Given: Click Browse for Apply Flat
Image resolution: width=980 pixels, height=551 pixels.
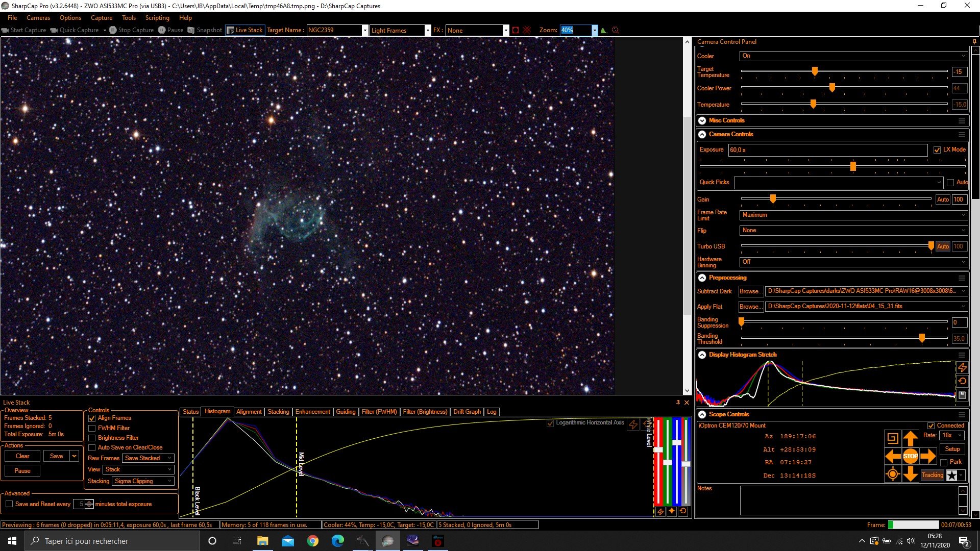Looking at the screenshot, I should click(751, 307).
